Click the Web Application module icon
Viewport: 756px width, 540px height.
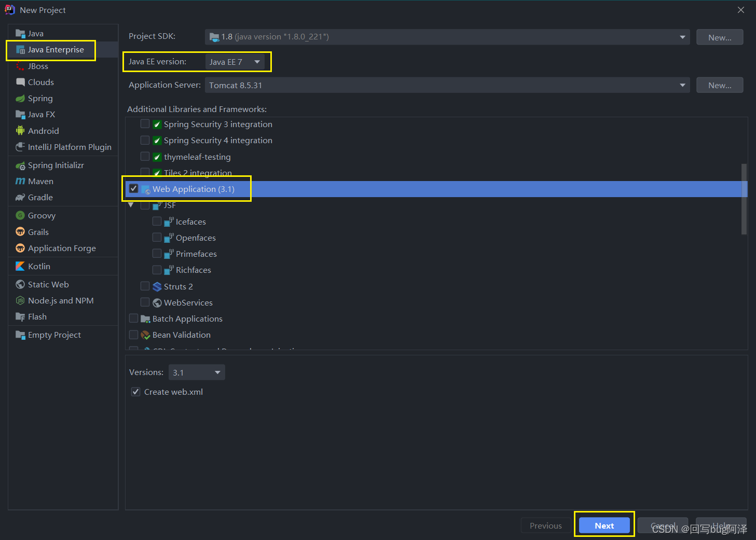point(146,189)
